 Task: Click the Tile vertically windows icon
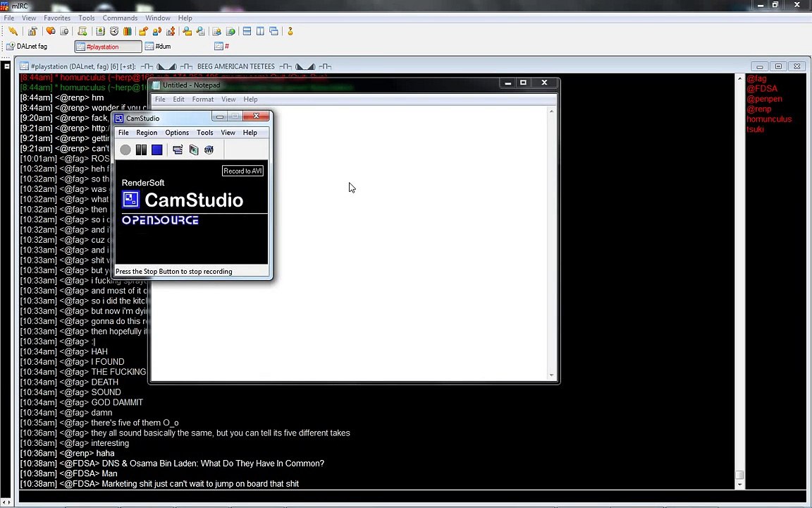(261, 32)
